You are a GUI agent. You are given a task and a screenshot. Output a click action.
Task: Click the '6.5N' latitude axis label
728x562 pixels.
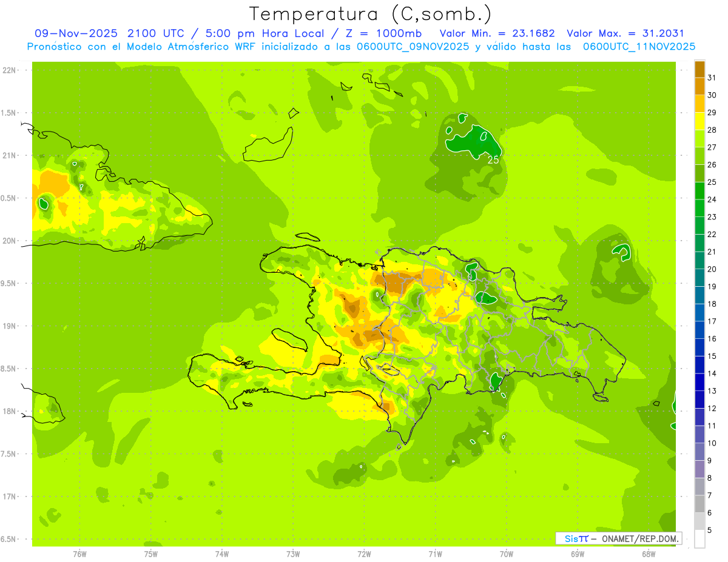pos(9,540)
